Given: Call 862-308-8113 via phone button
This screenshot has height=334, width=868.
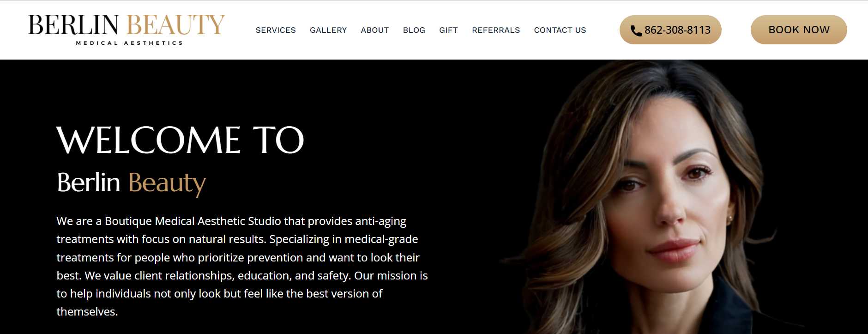Looking at the screenshot, I should point(670,30).
